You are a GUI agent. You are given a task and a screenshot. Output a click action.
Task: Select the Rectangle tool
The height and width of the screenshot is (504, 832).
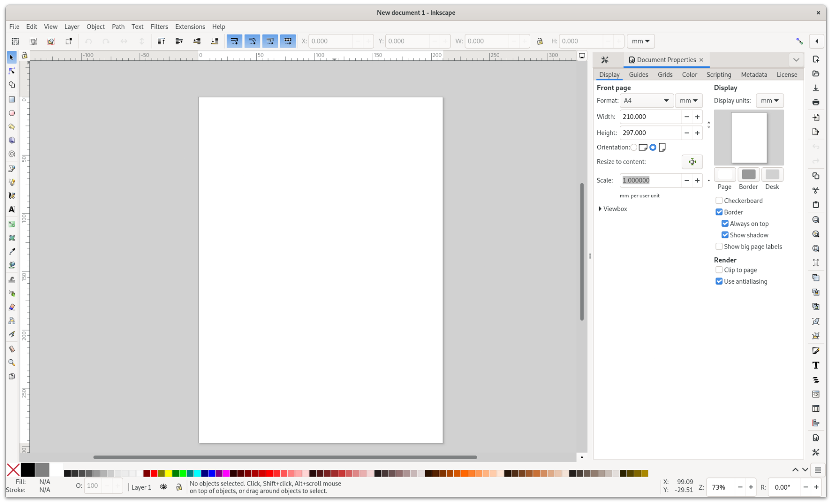point(12,99)
